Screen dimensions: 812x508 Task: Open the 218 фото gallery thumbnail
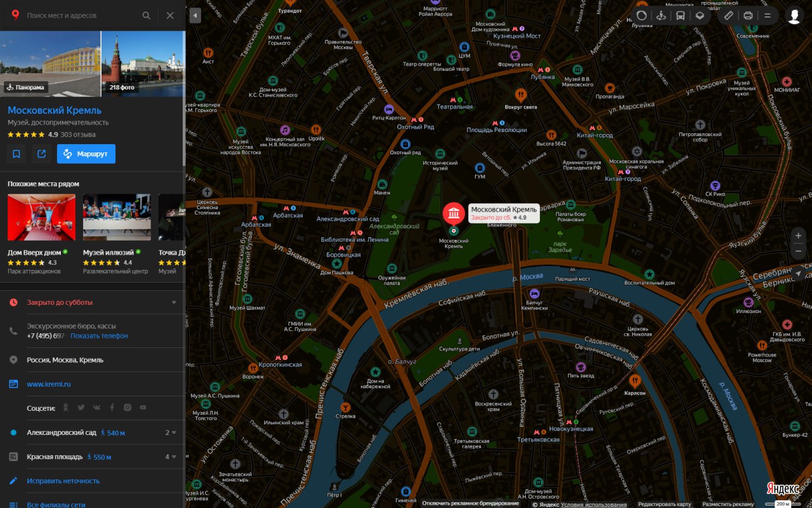click(143, 63)
